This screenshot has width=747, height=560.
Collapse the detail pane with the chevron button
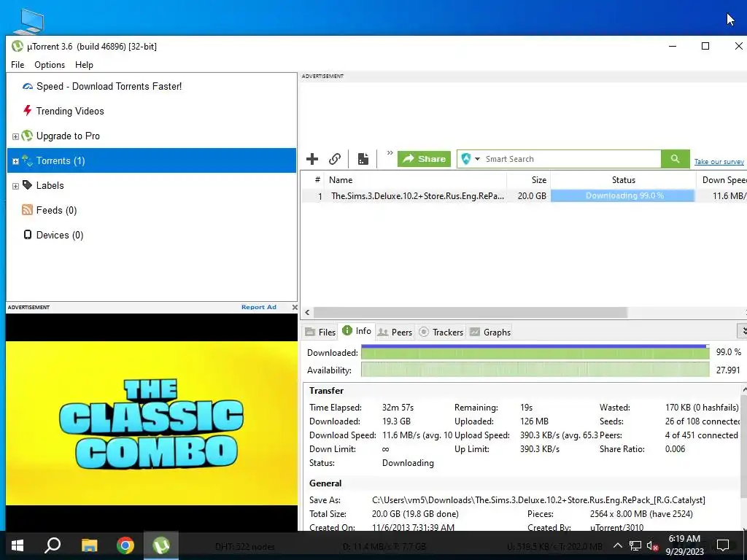(x=742, y=330)
